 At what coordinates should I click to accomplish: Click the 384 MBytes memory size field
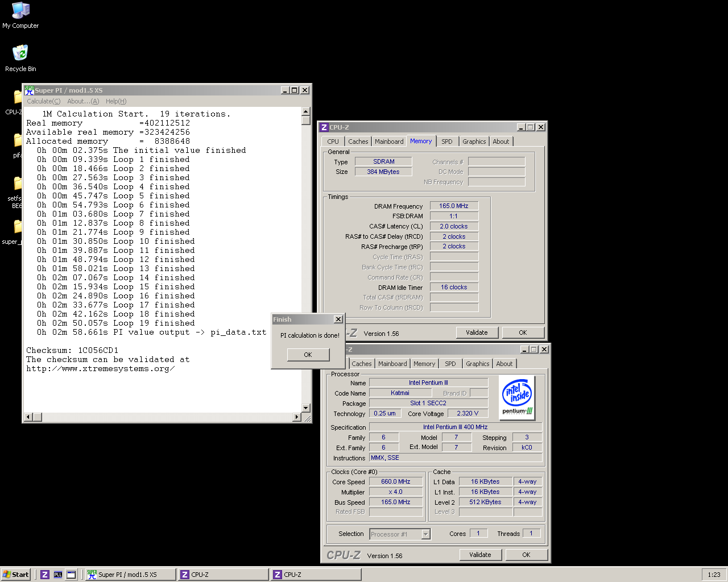click(x=384, y=172)
